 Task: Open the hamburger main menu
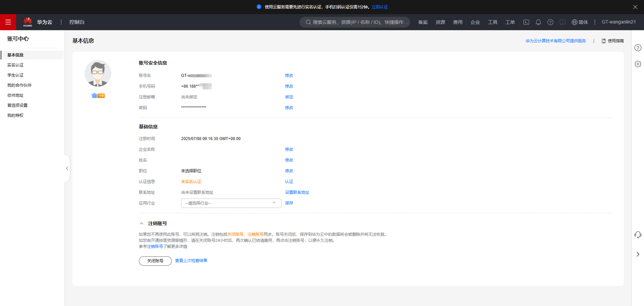pyautogui.click(x=8, y=22)
